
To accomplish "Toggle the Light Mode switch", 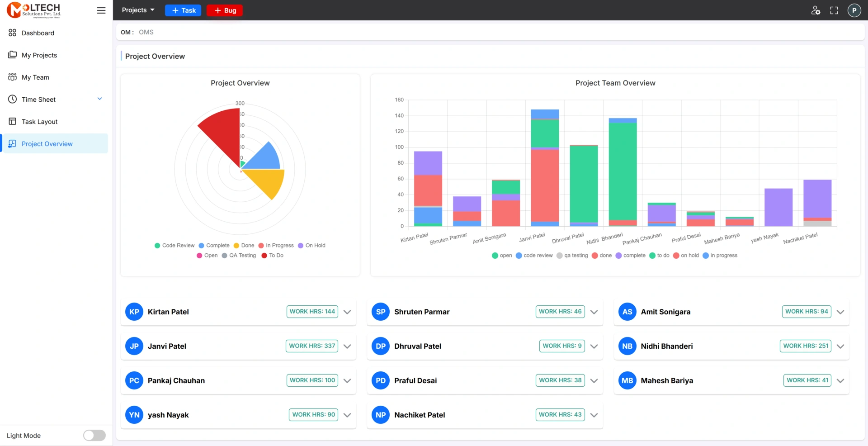I will click(x=94, y=435).
